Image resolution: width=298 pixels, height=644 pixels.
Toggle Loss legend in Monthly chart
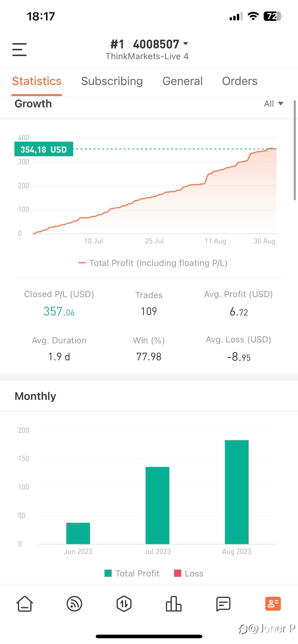click(x=189, y=573)
